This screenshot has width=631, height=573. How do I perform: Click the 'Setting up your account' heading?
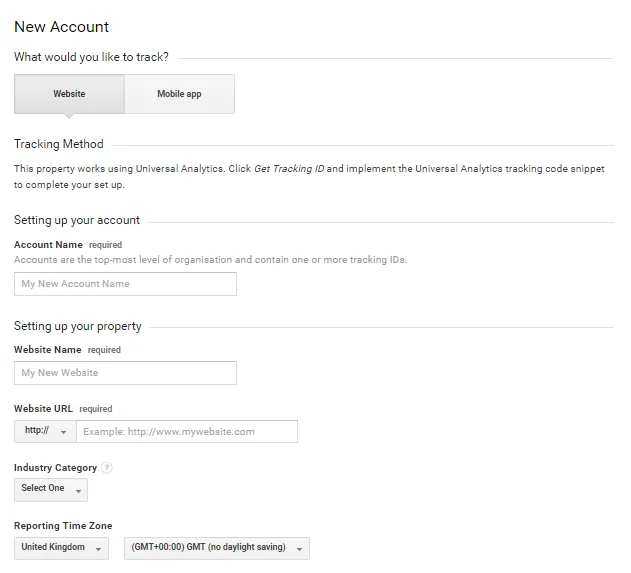click(x=77, y=220)
